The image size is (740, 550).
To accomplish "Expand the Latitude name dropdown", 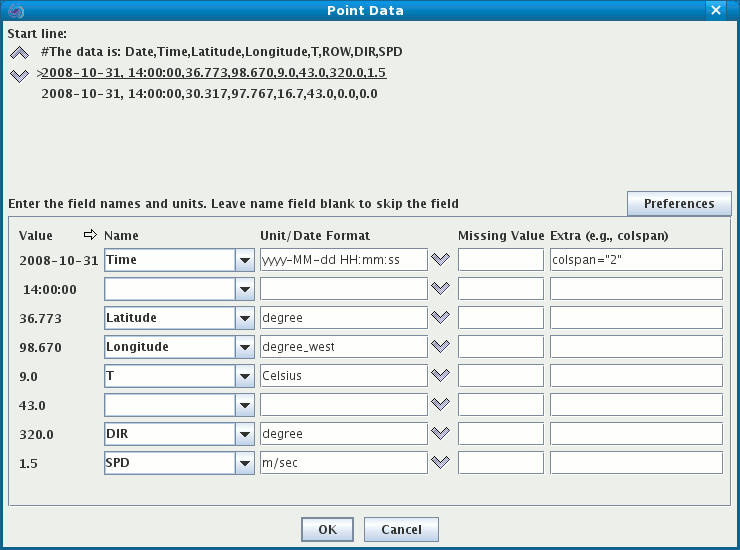I will [x=244, y=318].
